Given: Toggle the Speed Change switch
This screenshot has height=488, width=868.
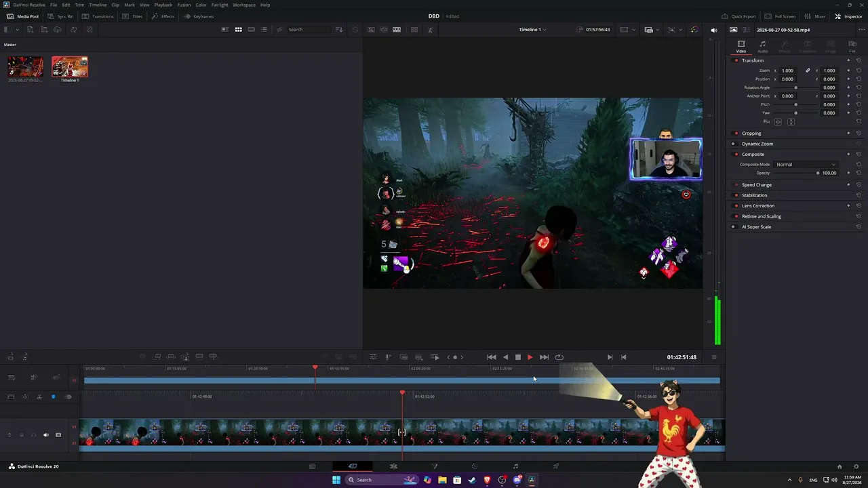Looking at the screenshot, I should coord(736,185).
